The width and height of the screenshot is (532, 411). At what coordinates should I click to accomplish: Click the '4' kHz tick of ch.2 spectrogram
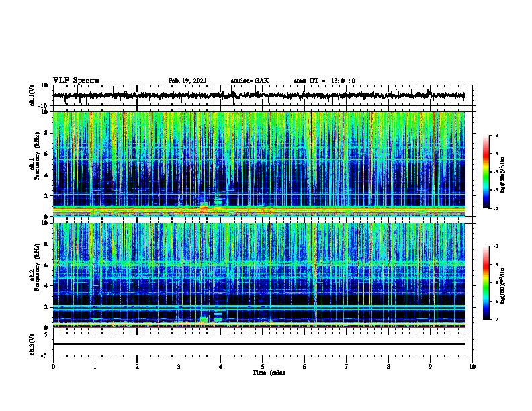coord(46,286)
